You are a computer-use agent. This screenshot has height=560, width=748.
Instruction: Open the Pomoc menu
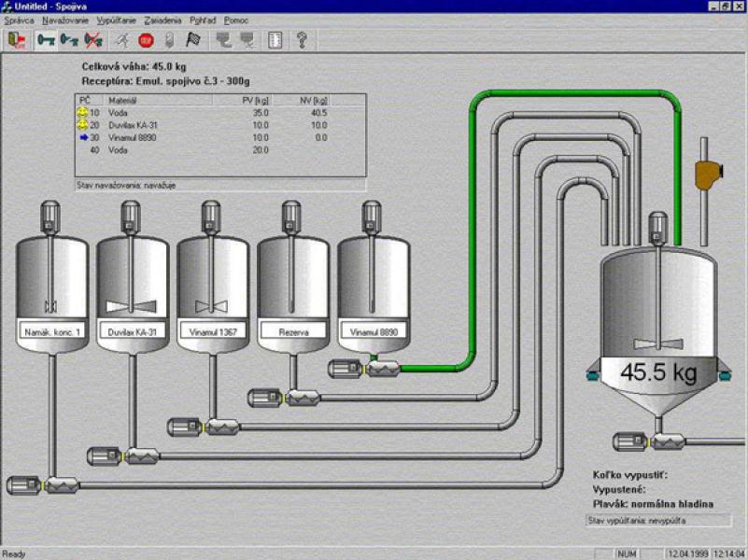coord(236,21)
